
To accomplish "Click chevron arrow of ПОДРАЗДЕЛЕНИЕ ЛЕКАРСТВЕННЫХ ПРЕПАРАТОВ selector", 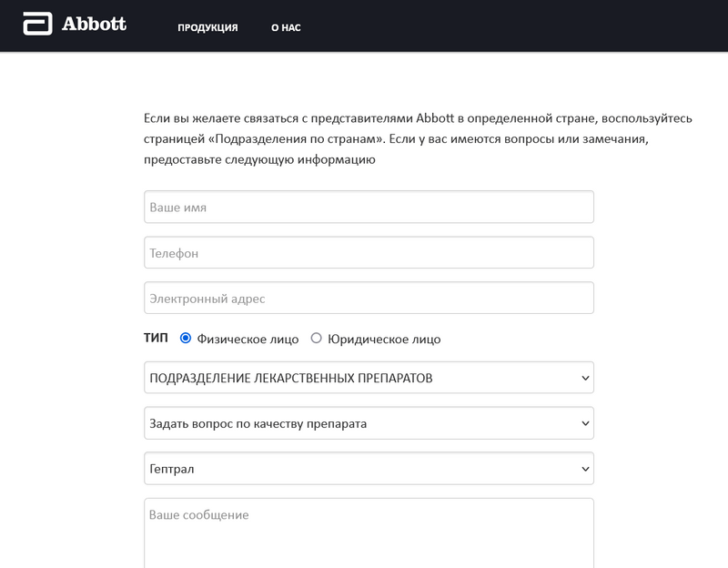I will pos(584,379).
